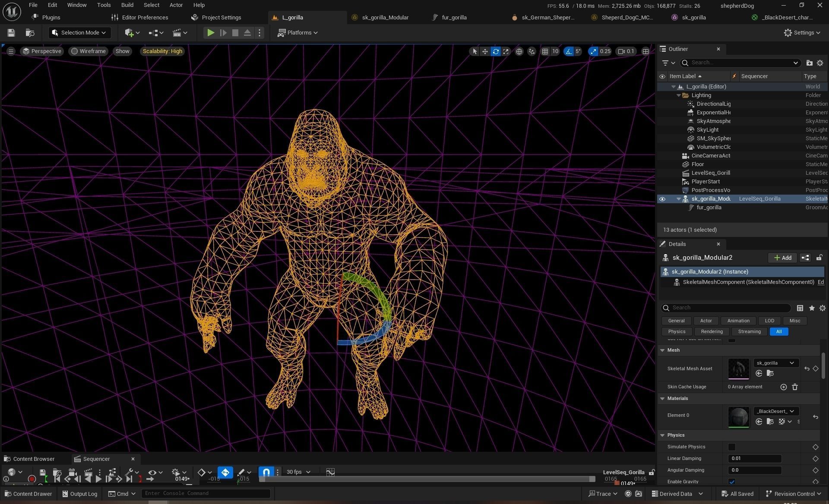The image size is (829, 504).
Task: Click the Play level button in toolbar
Action: pyautogui.click(x=210, y=33)
